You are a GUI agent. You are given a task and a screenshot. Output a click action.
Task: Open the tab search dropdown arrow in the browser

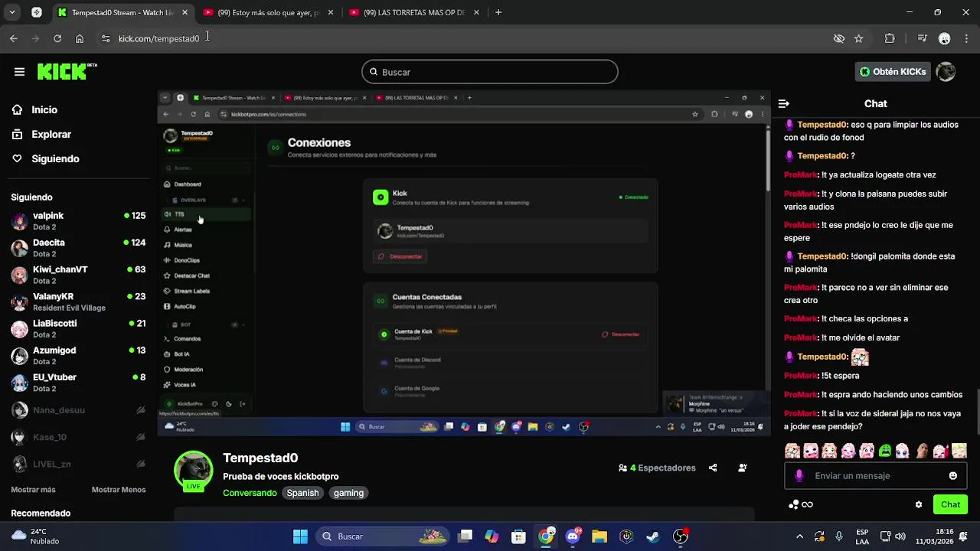coord(11,12)
